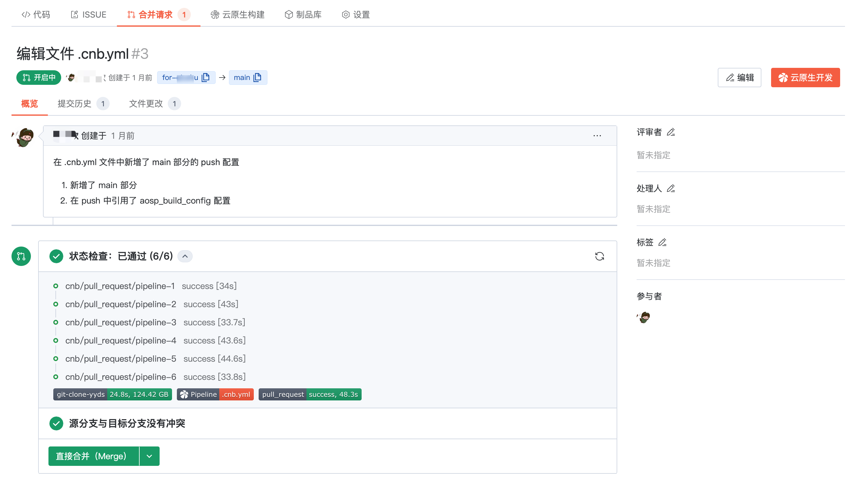The image size is (868, 481).
Task: Open merge method dropdown arrow
Action: [149, 456]
